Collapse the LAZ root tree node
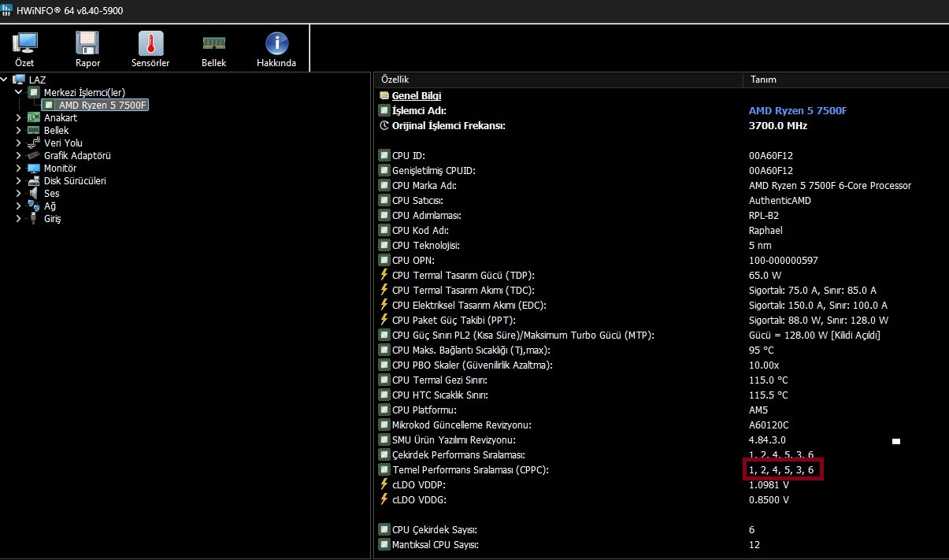 click(x=6, y=80)
